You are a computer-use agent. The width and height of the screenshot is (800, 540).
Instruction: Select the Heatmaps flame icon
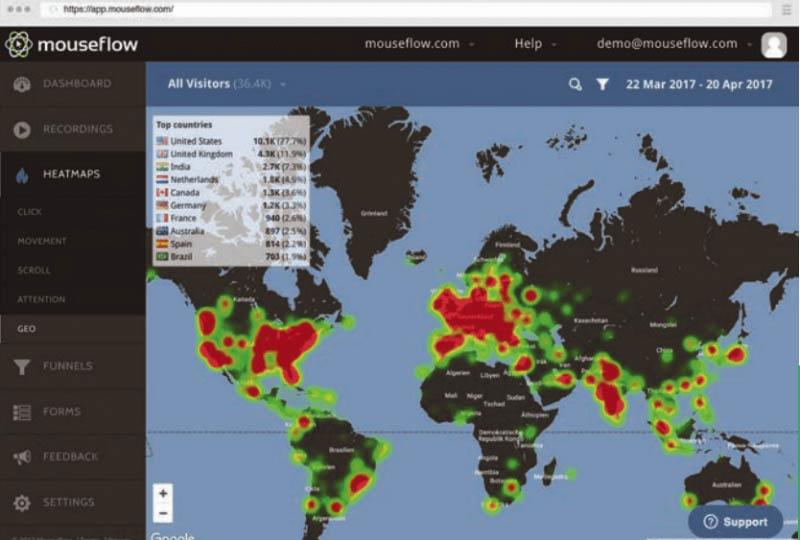point(22,175)
